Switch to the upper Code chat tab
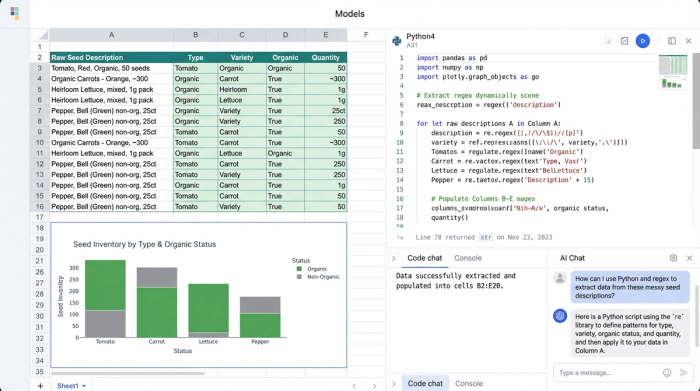This screenshot has height=391, width=700. (x=425, y=258)
